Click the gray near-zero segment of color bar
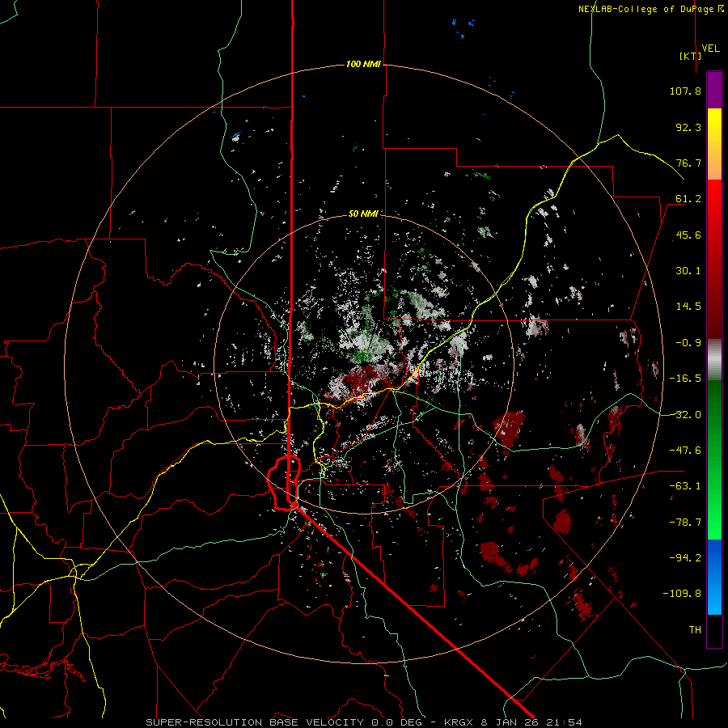 (714, 360)
